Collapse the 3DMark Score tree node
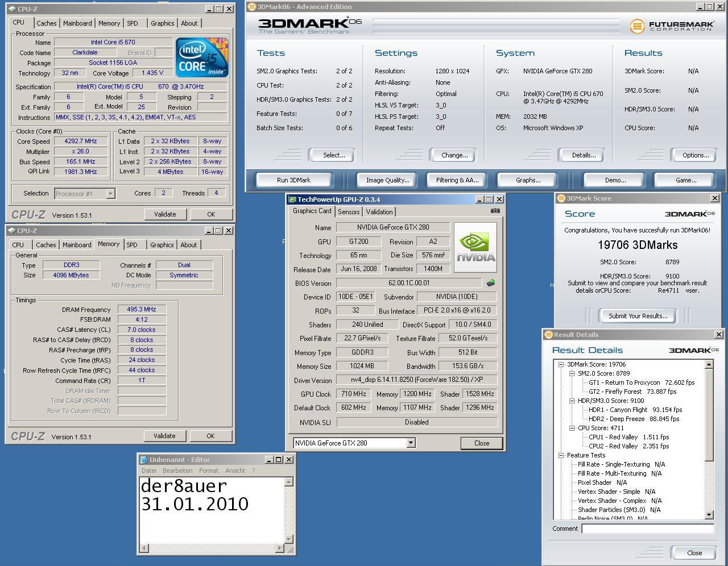The width and height of the screenshot is (728, 566). click(561, 364)
